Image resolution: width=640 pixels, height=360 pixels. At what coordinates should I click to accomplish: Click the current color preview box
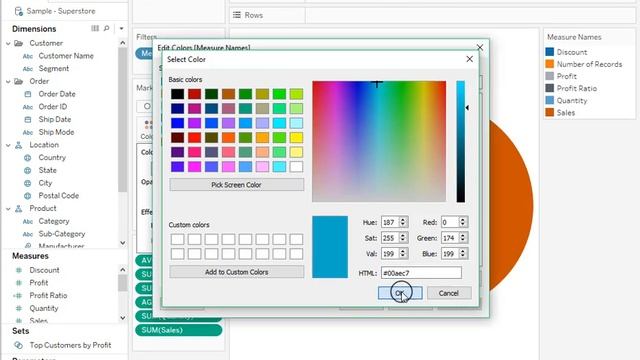point(330,247)
